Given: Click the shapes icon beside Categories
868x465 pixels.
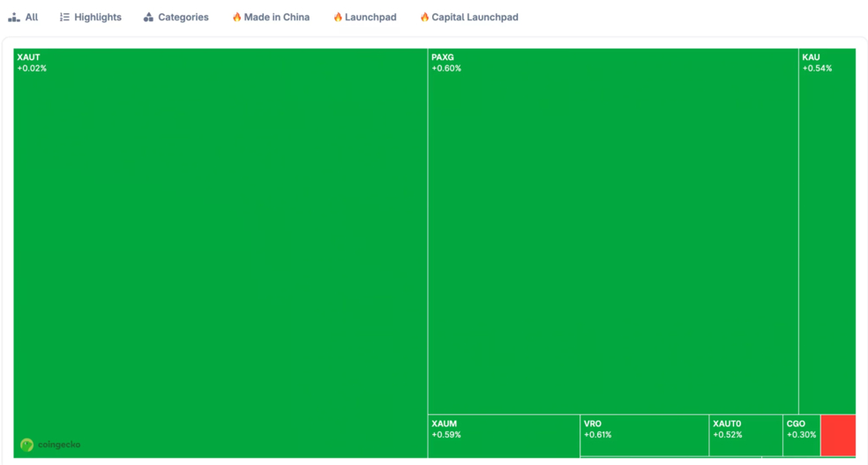Looking at the screenshot, I should click(x=148, y=18).
